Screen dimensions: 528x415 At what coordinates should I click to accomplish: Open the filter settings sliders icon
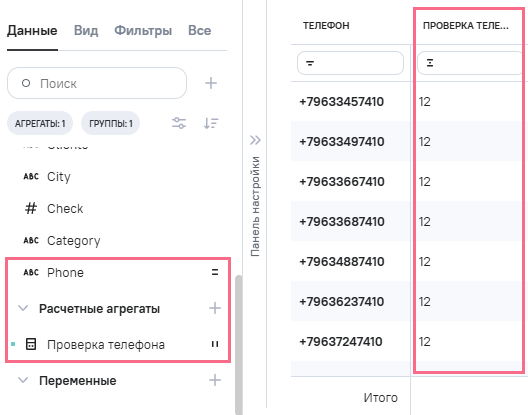tap(179, 123)
